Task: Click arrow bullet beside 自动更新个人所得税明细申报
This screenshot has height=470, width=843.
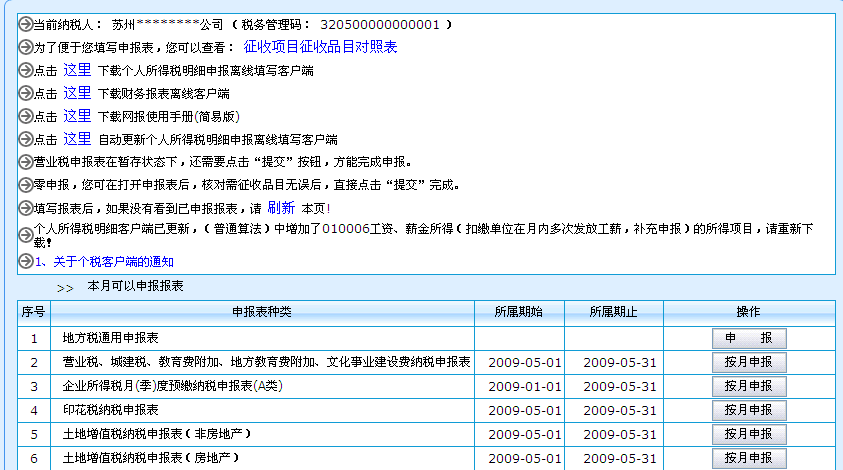Action: pos(25,139)
